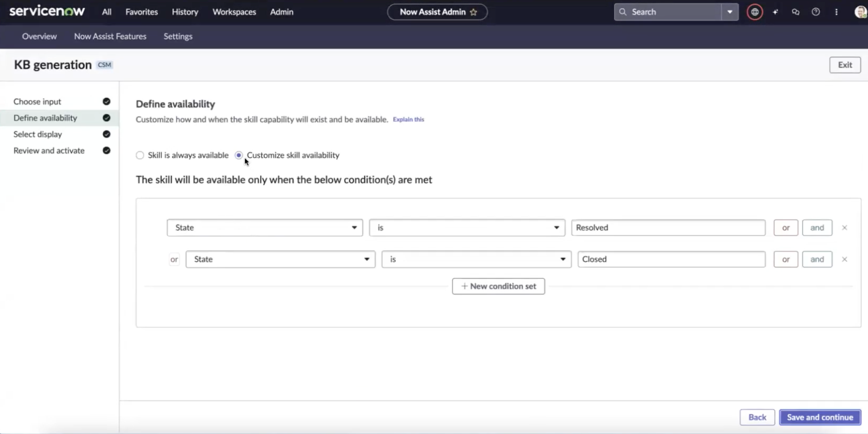Image resolution: width=868 pixels, height=434 pixels.
Task: Go to the Define availability step
Action: click(x=59, y=118)
